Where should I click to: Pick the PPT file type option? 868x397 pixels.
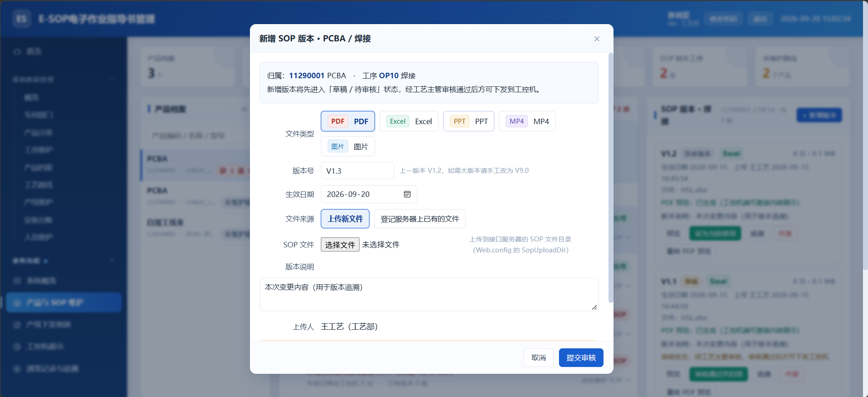point(469,121)
